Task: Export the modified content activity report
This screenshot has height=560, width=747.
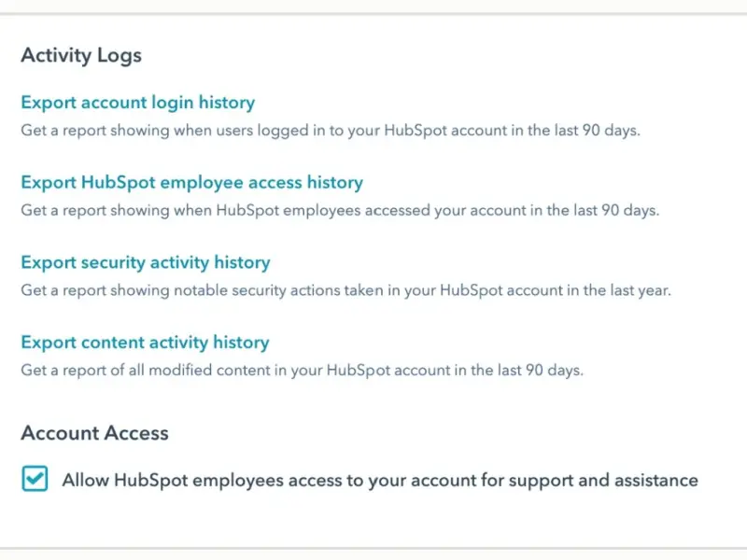Action: pos(145,343)
